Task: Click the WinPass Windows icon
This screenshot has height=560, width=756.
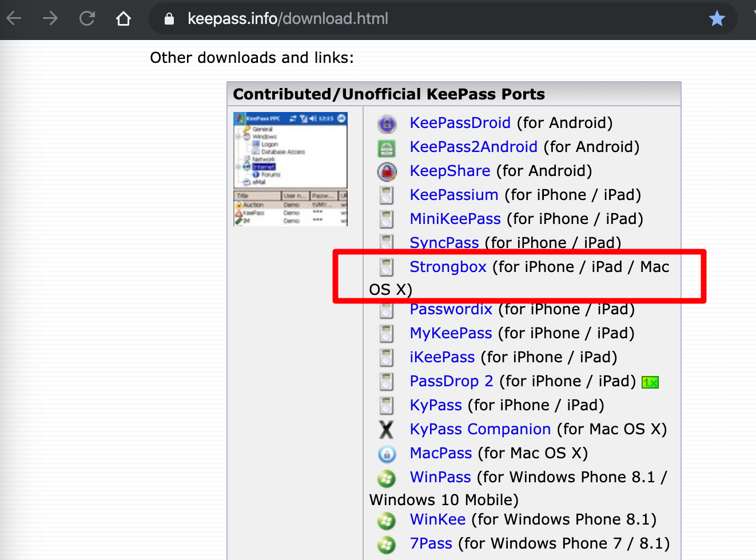Action: [x=387, y=478]
